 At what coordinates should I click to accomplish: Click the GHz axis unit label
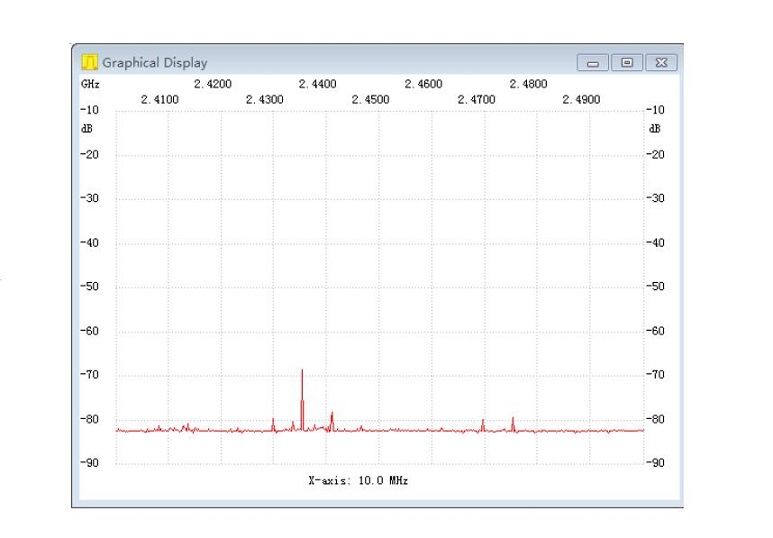click(x=90, y=84)
